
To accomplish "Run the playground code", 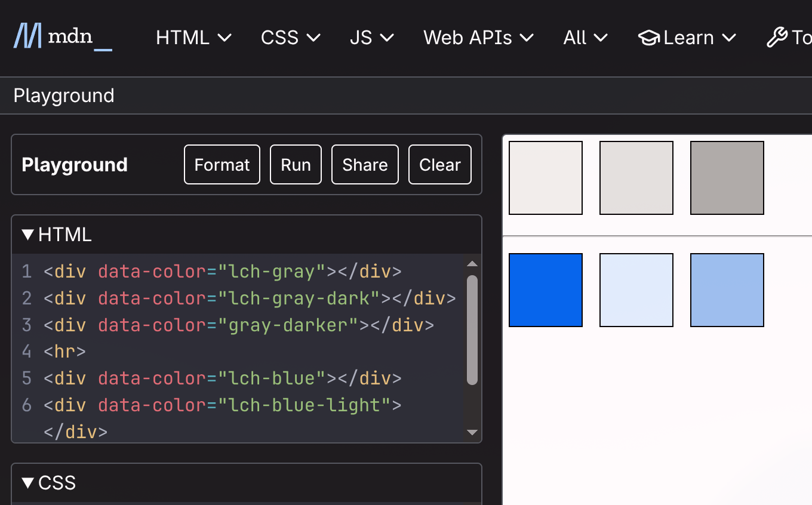I will pos(296,165).
